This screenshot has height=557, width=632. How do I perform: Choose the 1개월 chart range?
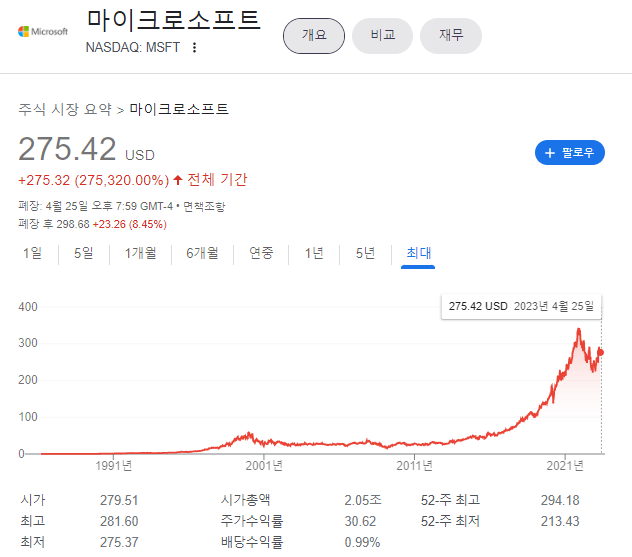[x=140, y=254]
